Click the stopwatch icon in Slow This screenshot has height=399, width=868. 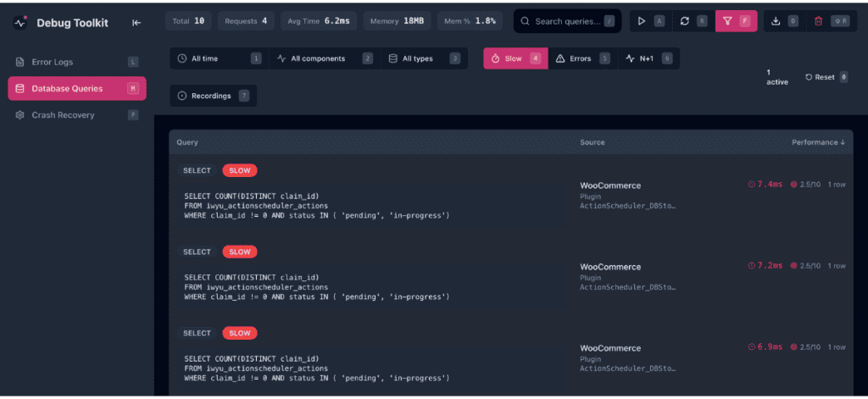tap(495, 58)
